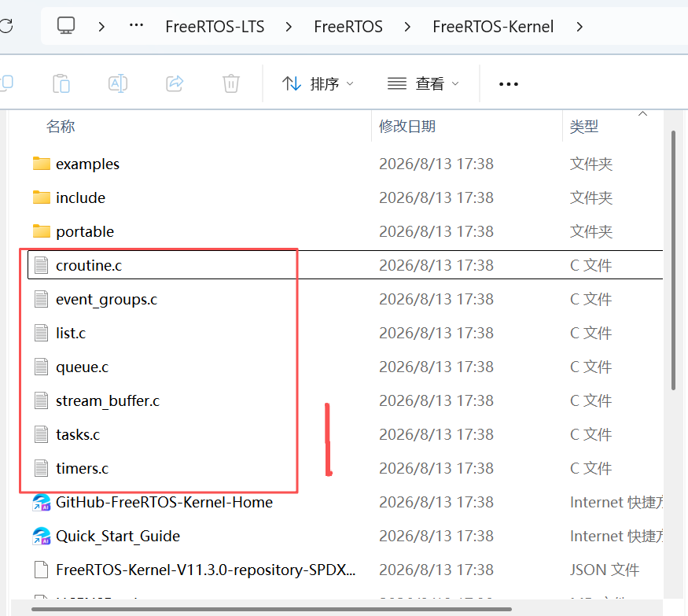Viewport: 688px width, 616px height.
Task: Click the Internet type of Quick_Start_Guide row
Action: click(616, 536)
